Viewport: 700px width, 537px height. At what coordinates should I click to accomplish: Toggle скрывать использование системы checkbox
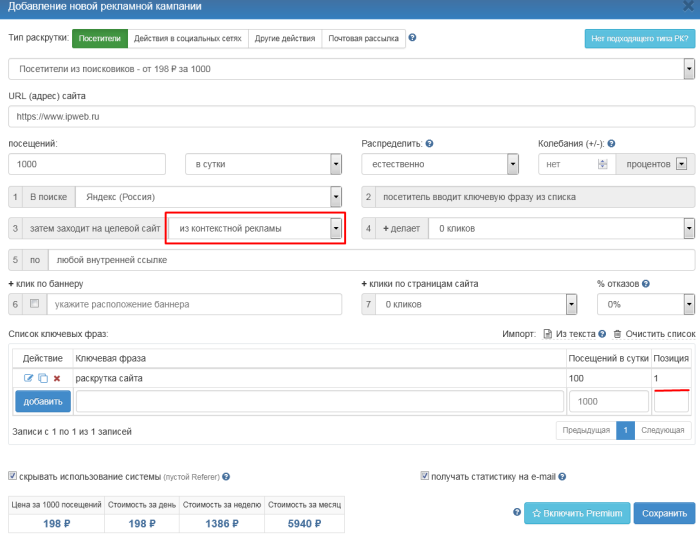pos(13,476)
